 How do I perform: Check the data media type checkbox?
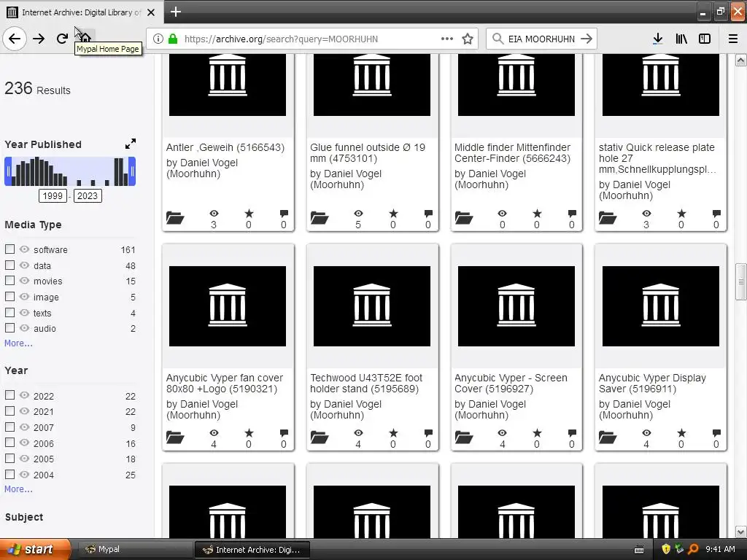[x=9, y=265]
